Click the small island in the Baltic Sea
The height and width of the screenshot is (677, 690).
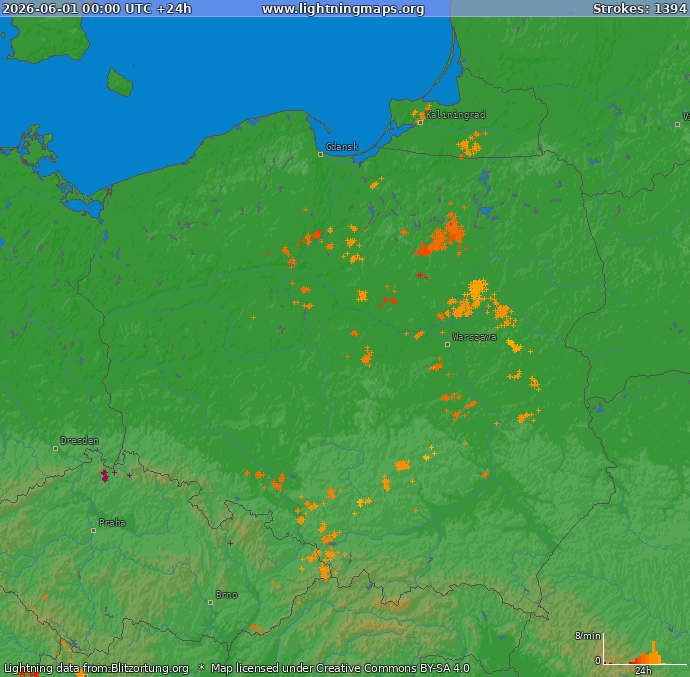(120, 82)
